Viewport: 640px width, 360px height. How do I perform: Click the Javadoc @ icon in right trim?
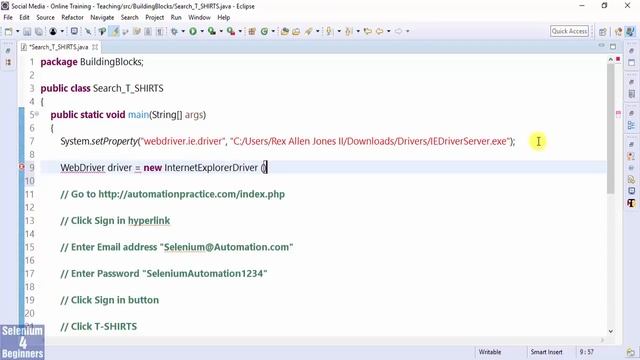(631, 168)
